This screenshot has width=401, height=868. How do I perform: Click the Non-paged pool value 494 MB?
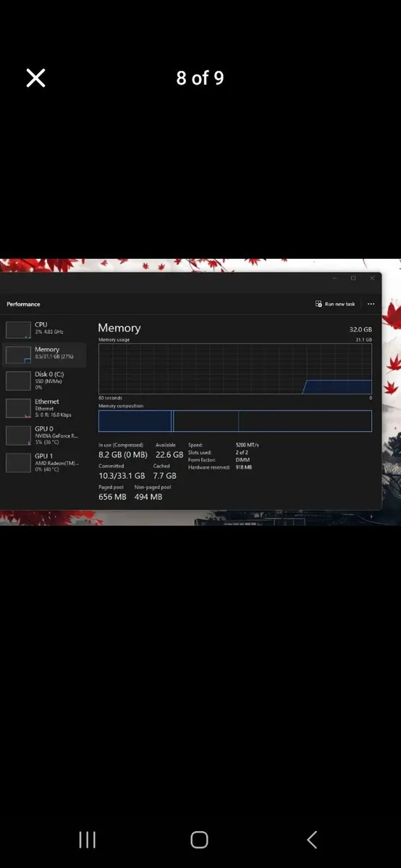148,497
